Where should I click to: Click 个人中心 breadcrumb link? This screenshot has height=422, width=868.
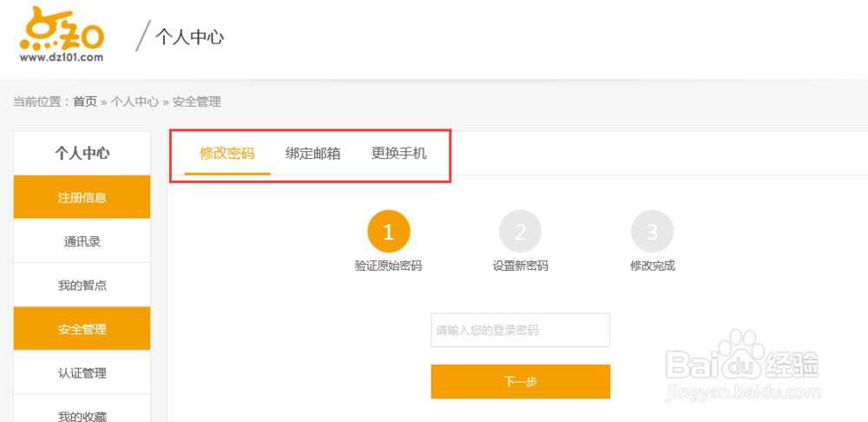(135, 102)
